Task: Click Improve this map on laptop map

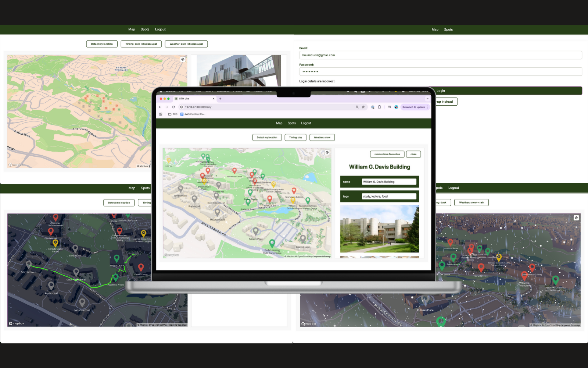Action: [322, 256]
